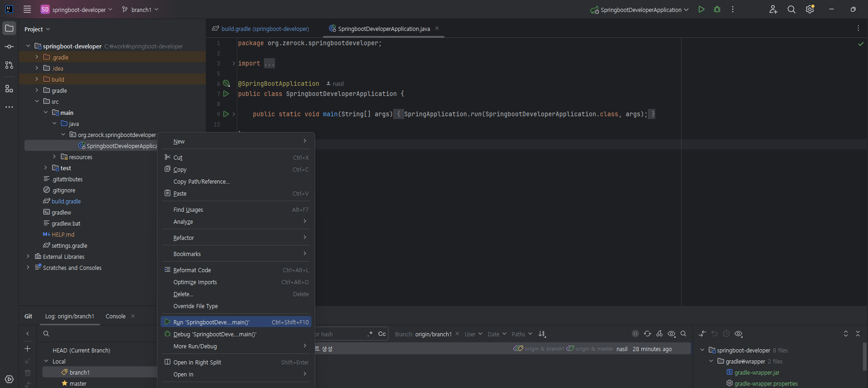Open the Pull Requests tool window icon
Viewport: 868px width, 388px height.
point(9,65)
